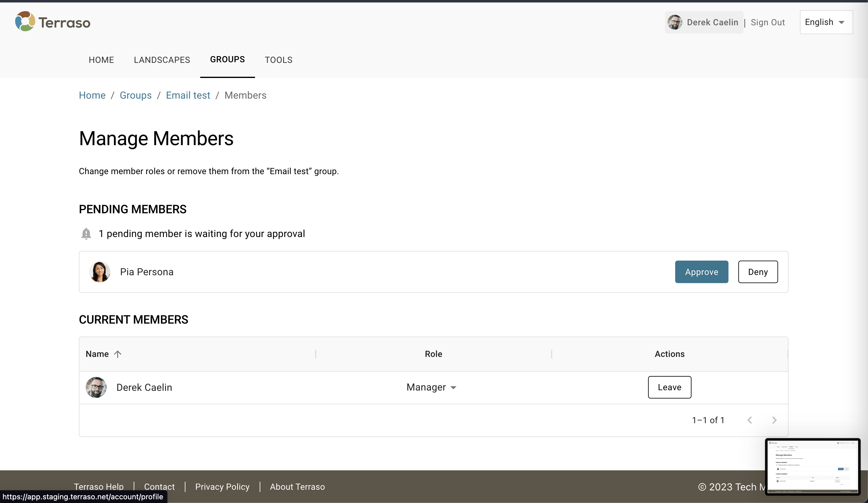868x503 pixels.
Task: Approve Pia Persona's membership request
Action: (702, 272)
